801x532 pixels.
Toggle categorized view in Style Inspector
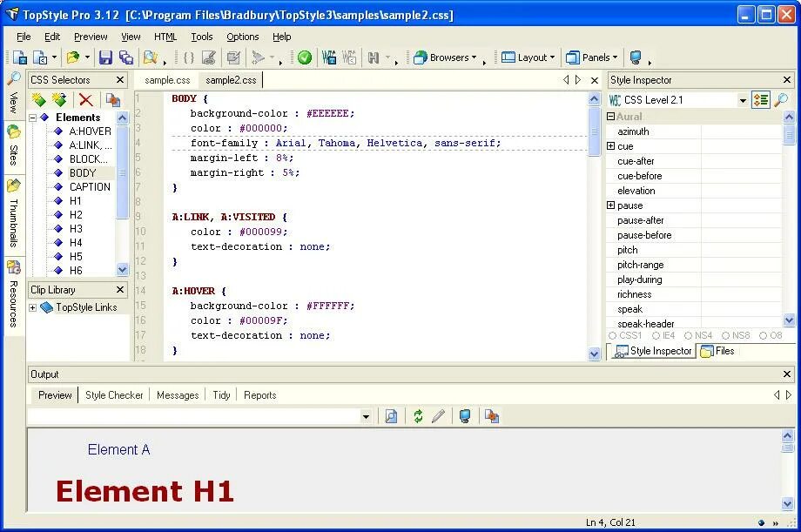pos(761,99)
